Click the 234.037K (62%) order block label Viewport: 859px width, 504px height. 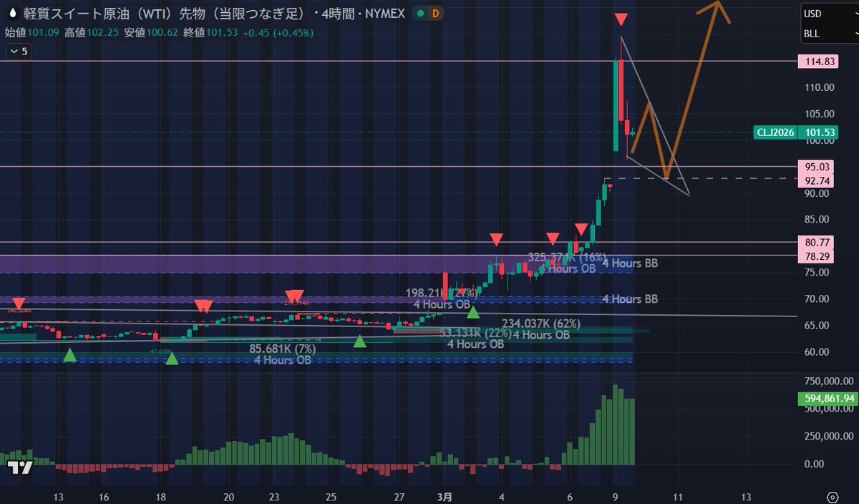(541, 324)
